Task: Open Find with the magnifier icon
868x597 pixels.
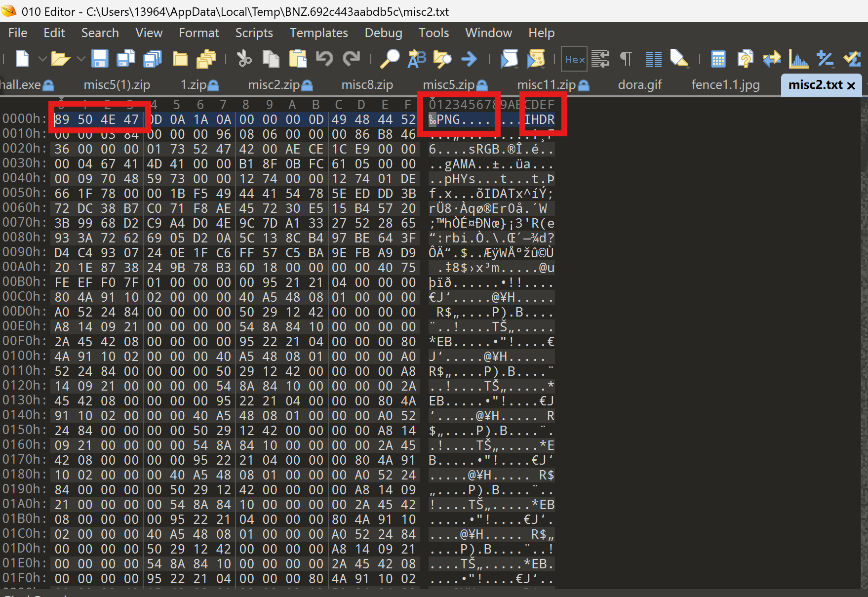Action: [x=390, y=59]
